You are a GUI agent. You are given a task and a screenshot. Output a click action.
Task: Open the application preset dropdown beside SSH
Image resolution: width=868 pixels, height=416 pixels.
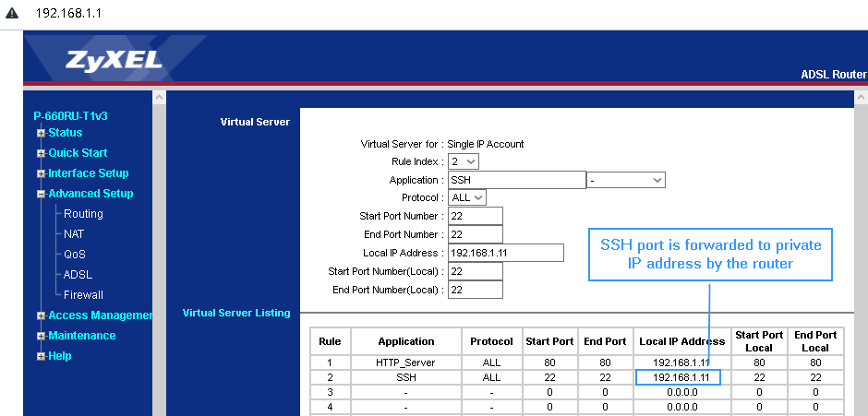point(626,180)
